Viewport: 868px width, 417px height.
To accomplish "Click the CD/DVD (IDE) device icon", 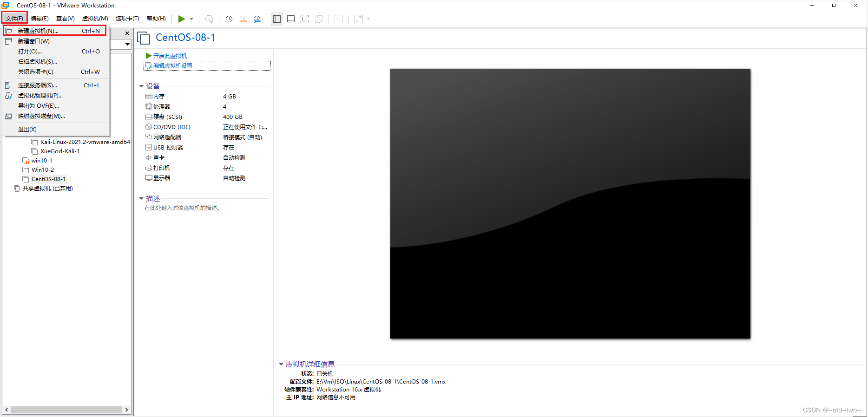I will [149, 127].
